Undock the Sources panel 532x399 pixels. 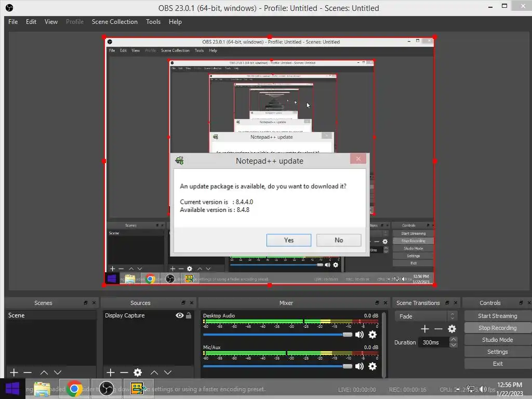[x=183, y=303]
